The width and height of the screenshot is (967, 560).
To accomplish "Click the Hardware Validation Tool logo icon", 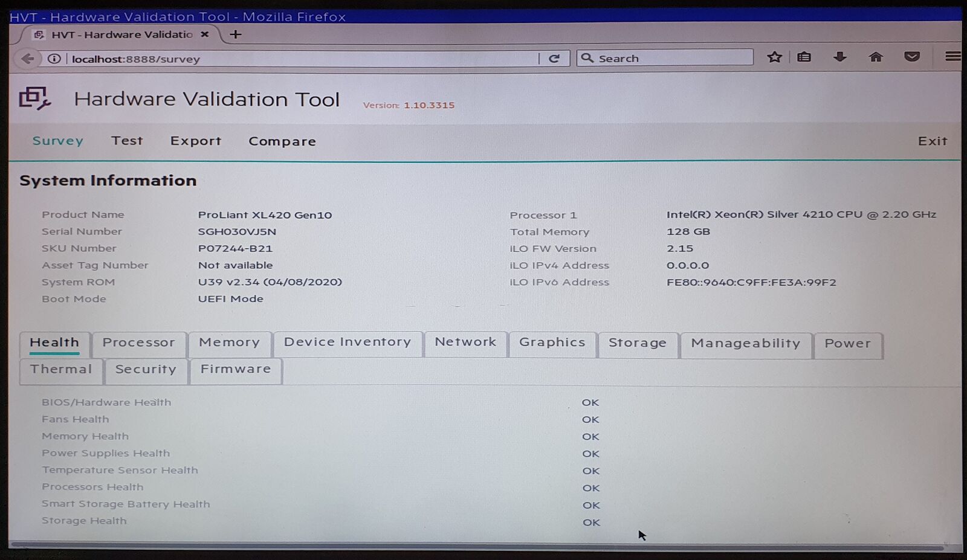I will [34, 98].
